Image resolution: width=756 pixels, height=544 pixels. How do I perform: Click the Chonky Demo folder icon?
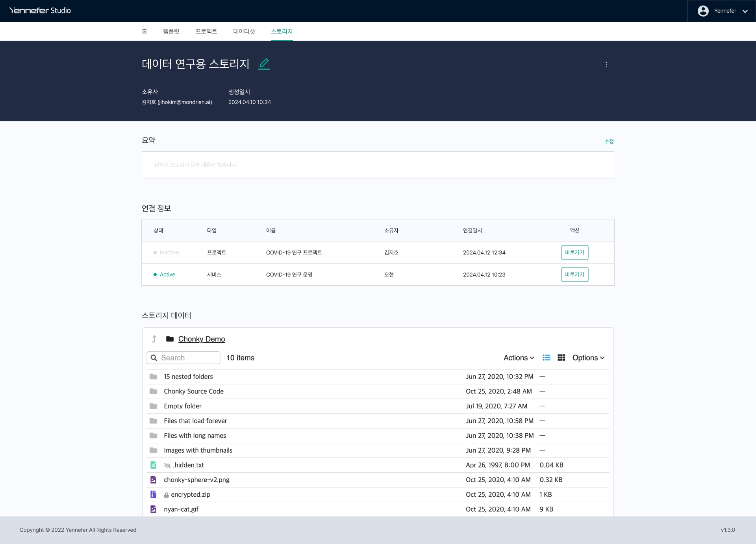coord(170,339)
